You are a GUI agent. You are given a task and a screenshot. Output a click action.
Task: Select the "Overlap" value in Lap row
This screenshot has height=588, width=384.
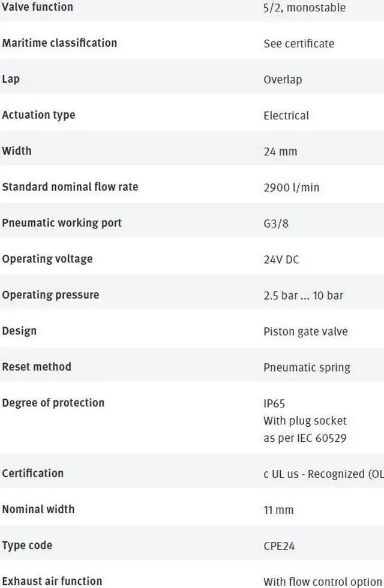pos(283,79)
